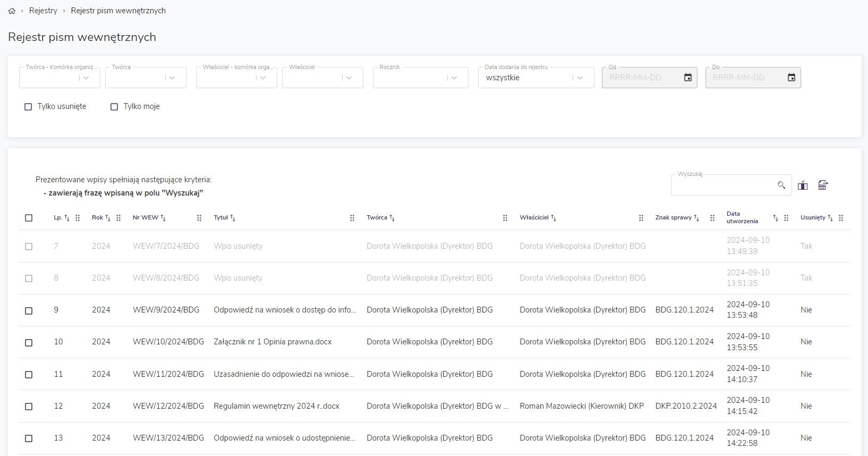Screen dimensions: 868x456
Task: Enable the 'Tylko usunięte' checkbox
Action: point(29,107)
